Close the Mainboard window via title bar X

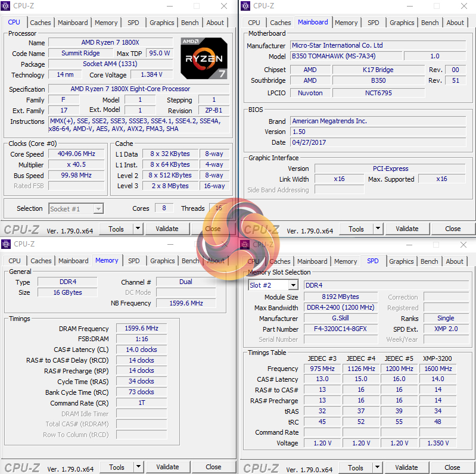pos(464,6)
